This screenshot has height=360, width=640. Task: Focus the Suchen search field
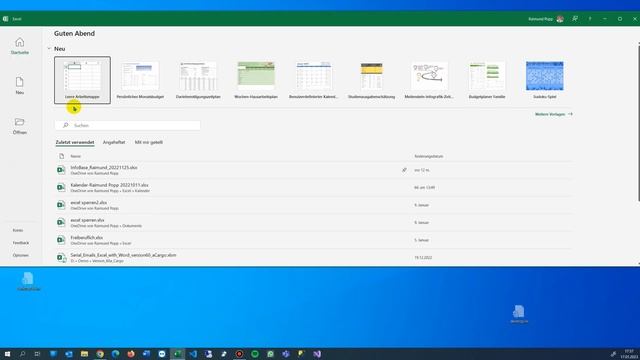(x=128, y=125)
